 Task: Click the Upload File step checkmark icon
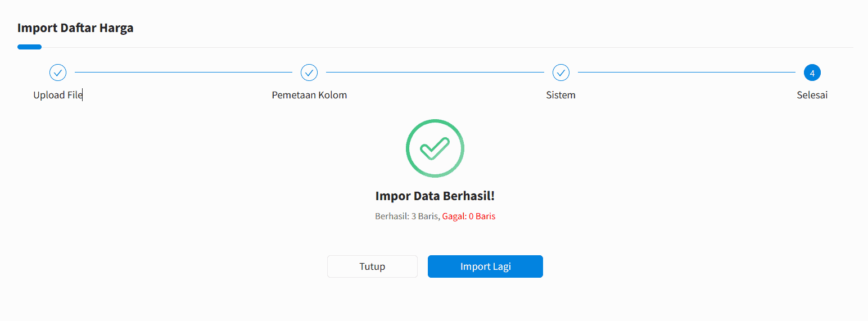coord(58,73)
